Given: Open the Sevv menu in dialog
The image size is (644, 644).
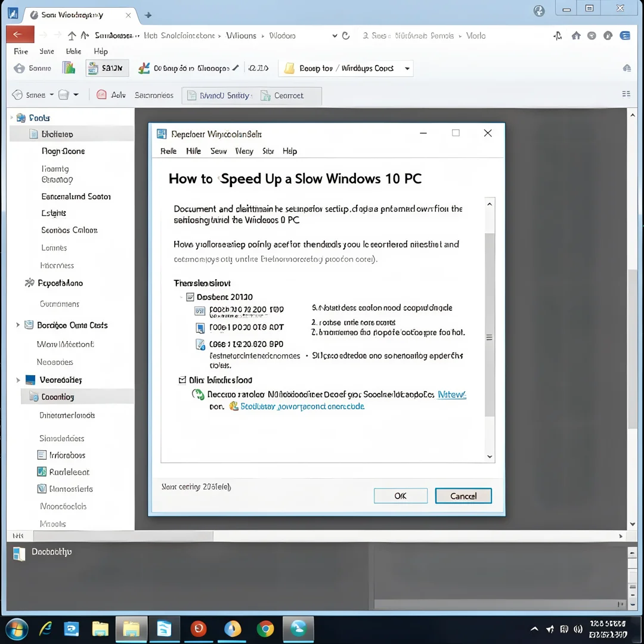Looking at the screenshot, I should pyautogui.click(x=218, y=151).
